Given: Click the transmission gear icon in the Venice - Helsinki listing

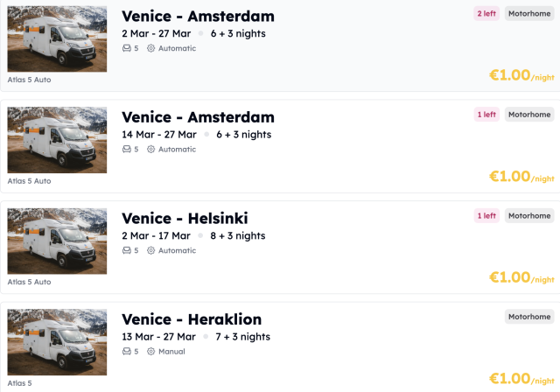Looking at the screenshot, I should 150,250.
